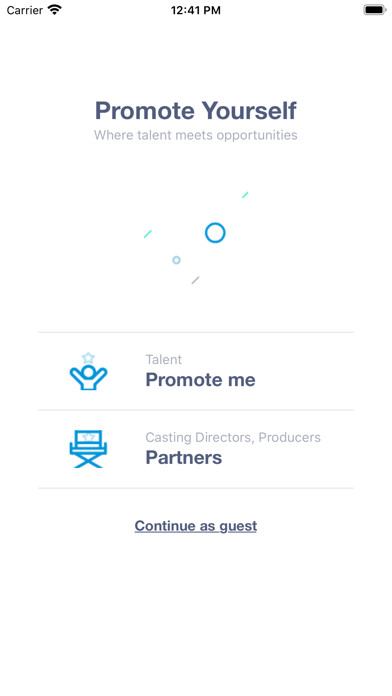Tap the Wi-Fi status icon
Screen dimensions: 392x696
pos(55,10)
